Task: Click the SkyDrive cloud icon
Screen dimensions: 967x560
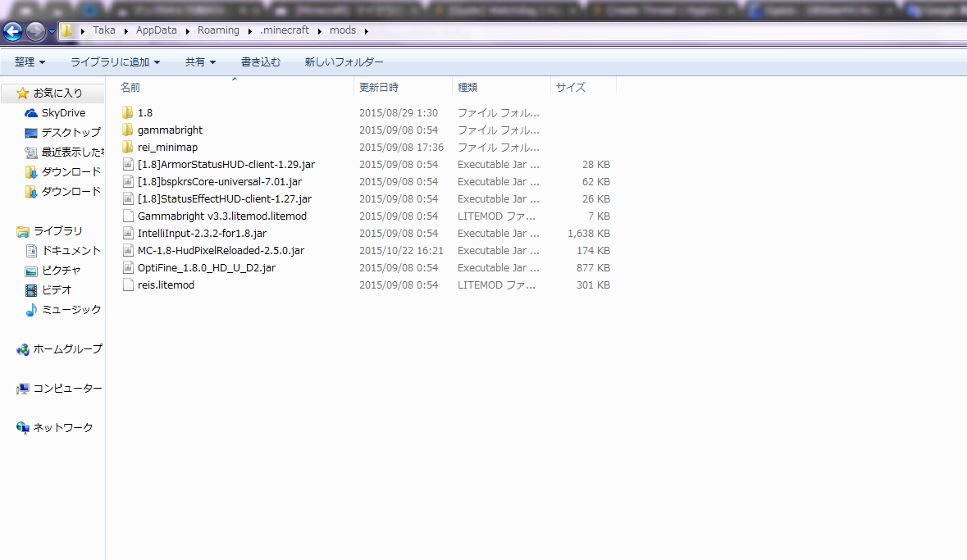Action: tap(31, 113)
